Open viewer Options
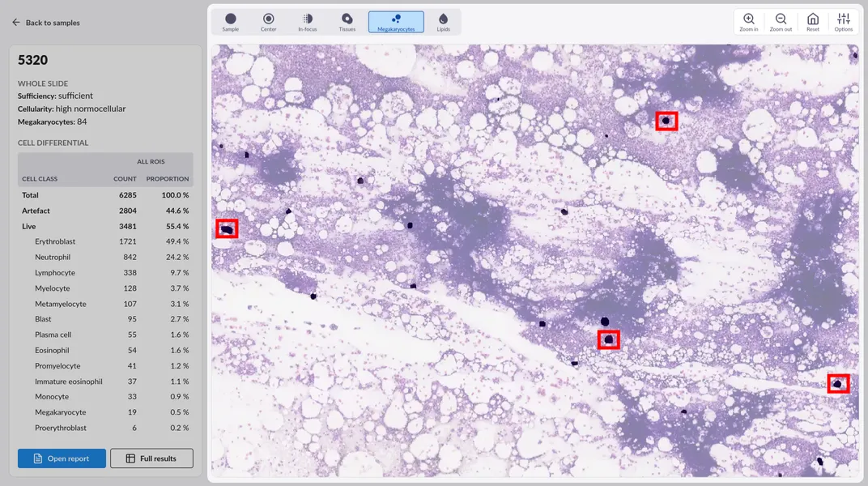This screenshot has width=868, height=486. 844,22
